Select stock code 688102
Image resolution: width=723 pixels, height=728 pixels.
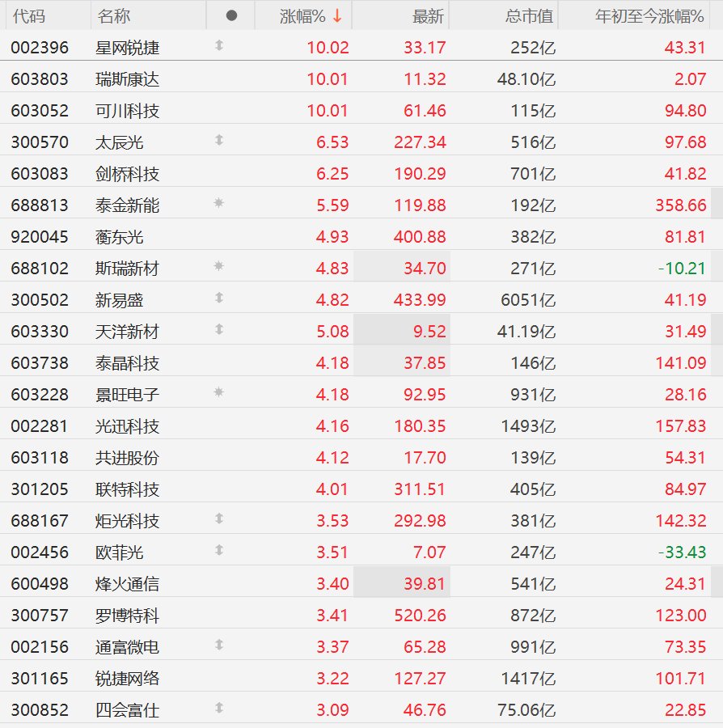[40, 269]
